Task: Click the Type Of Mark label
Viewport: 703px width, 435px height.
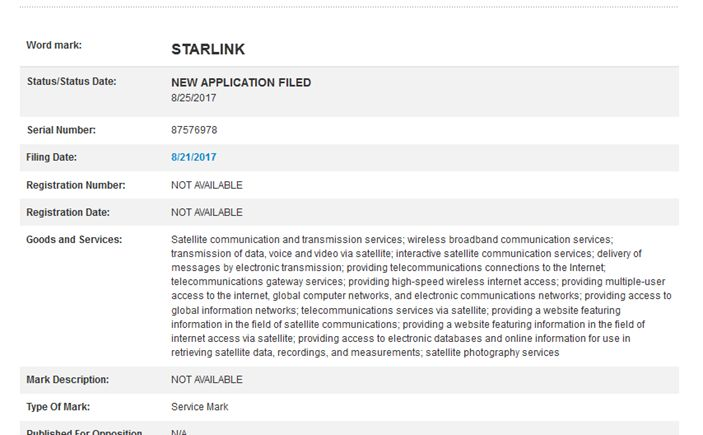Action: [x=58, y=407]
